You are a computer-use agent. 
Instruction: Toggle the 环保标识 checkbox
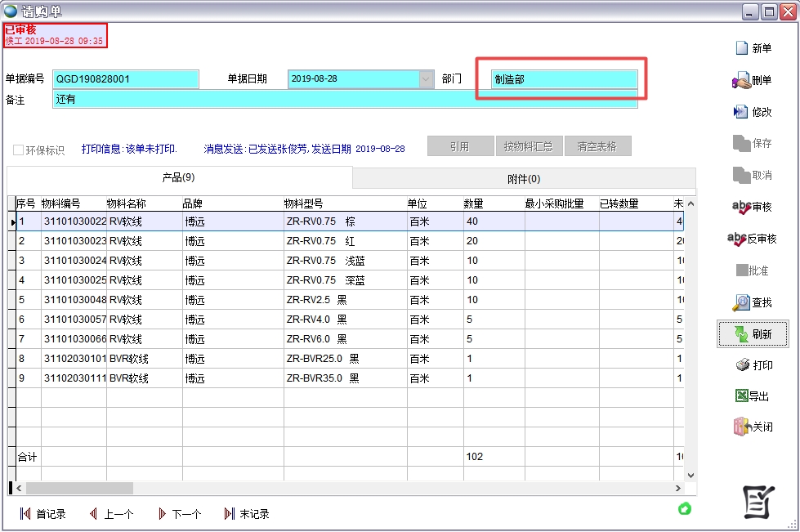click(18, 150)
